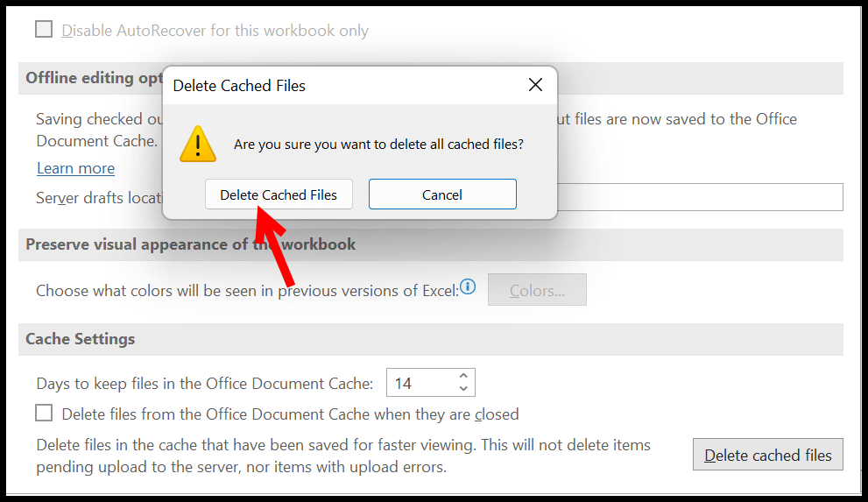
Task: Increase days value with the up arrow
Action: tap(463, 376)
